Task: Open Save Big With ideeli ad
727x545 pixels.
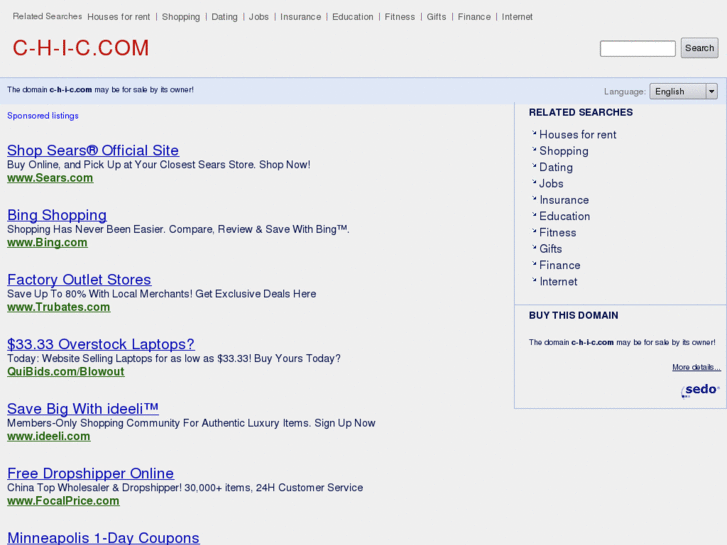Action: click(83, 409)
